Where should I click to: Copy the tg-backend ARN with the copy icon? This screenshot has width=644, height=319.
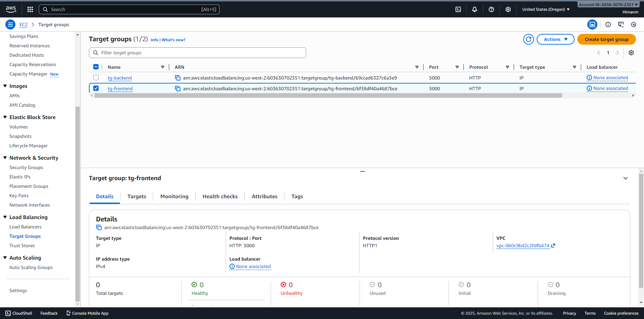click(x=178, y=78)
